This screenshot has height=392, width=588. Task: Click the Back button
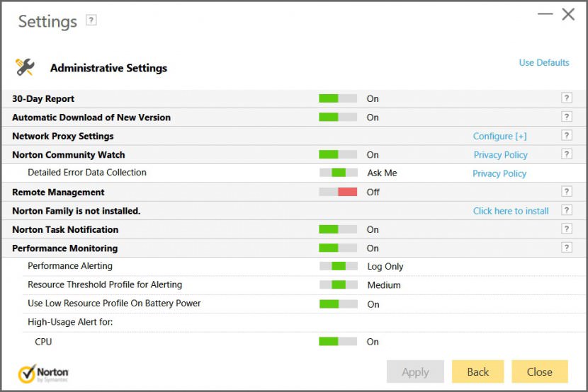(477, 371)
